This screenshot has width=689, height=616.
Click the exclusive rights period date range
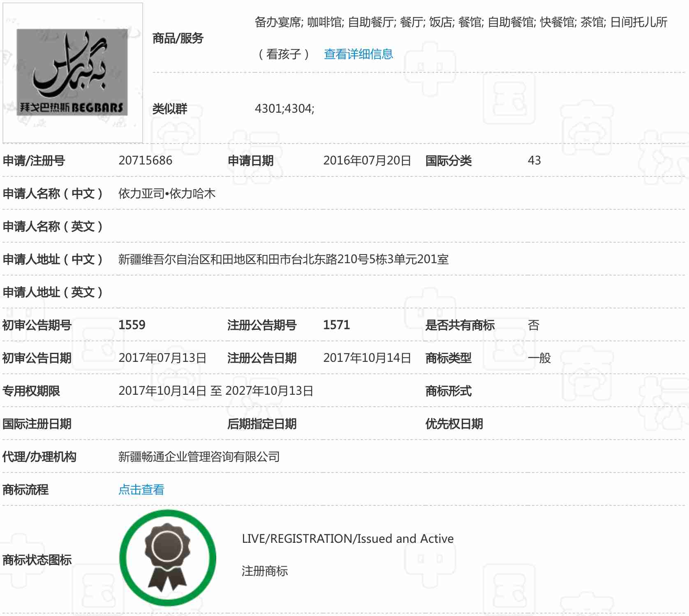[216, 391]
